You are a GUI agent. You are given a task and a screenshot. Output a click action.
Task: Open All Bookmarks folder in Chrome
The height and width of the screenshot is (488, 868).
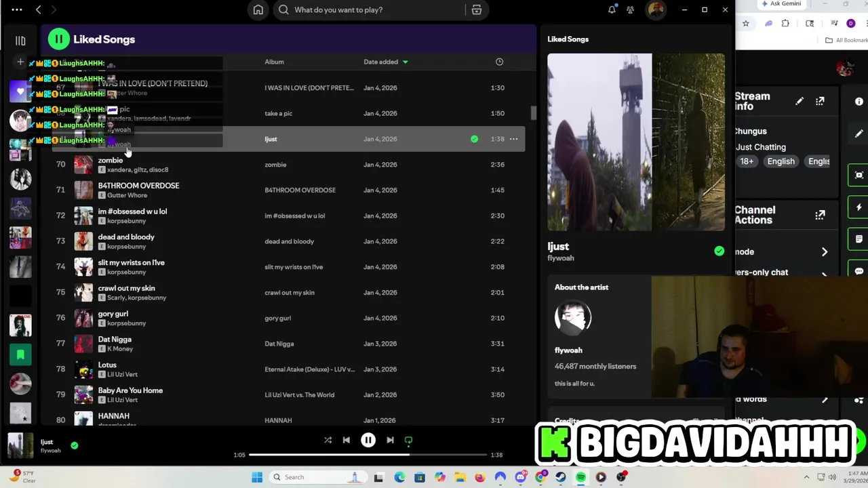[x=847, y=40]
